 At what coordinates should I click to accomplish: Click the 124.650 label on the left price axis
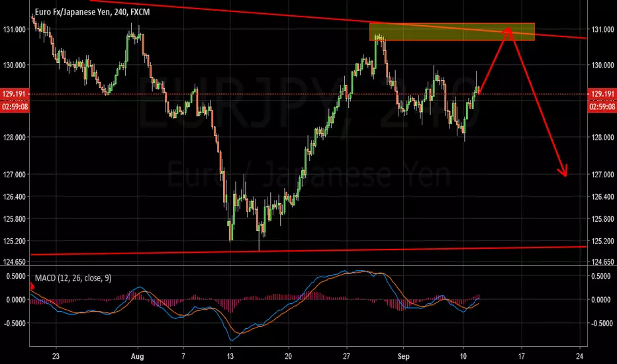[14, 261]
